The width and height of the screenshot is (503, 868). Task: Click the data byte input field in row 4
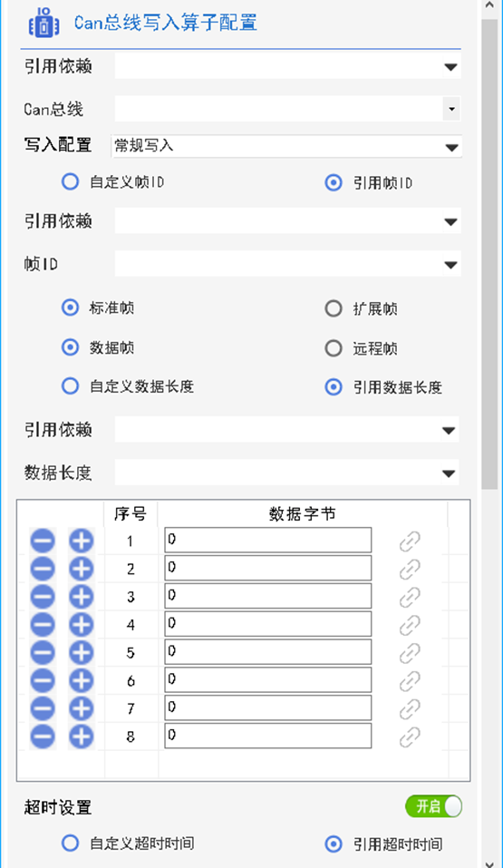(x=268, y=624)
